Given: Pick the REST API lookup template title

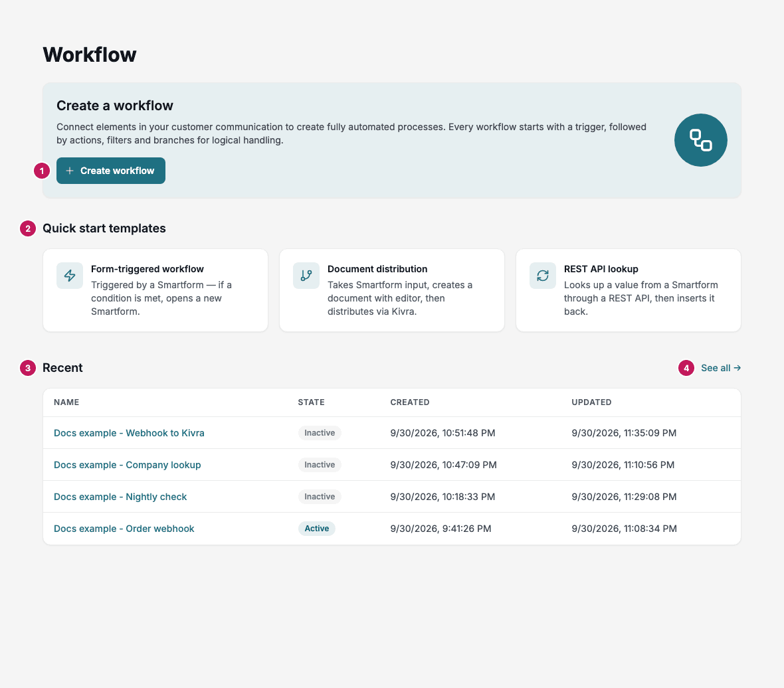Looking at the screenshot, I should pos(601,269).
